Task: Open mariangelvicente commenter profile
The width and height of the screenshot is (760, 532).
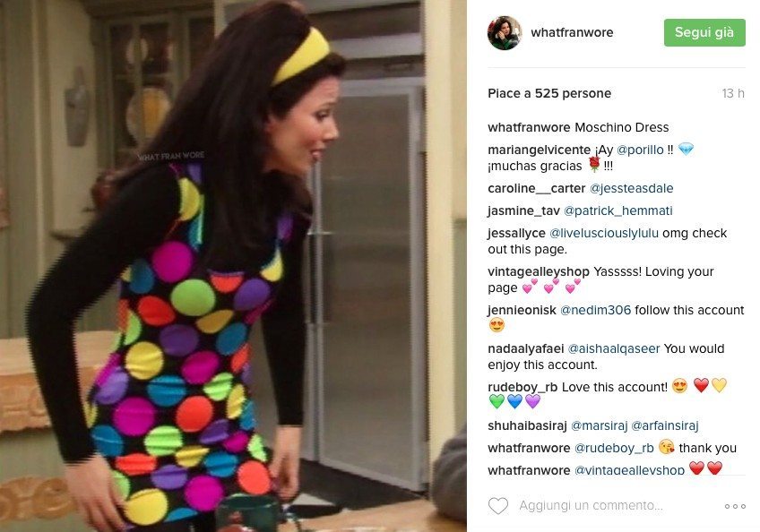Action: 539,150
